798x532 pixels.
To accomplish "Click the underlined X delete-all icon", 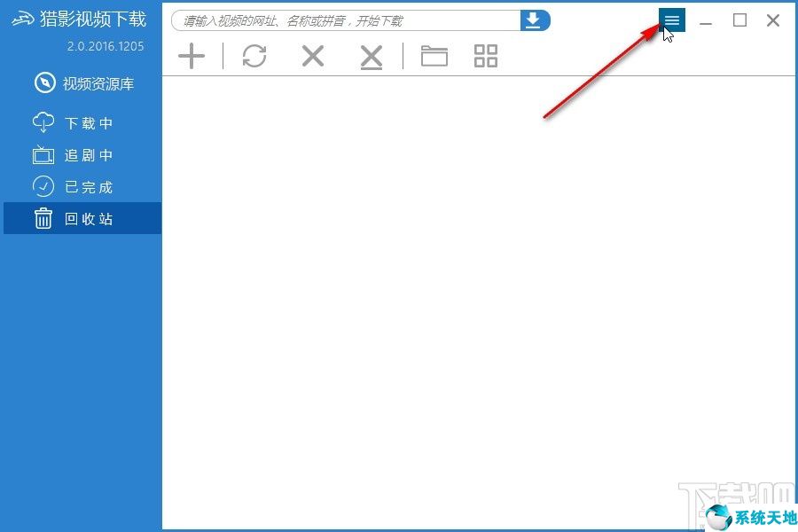I will [371, 57].
